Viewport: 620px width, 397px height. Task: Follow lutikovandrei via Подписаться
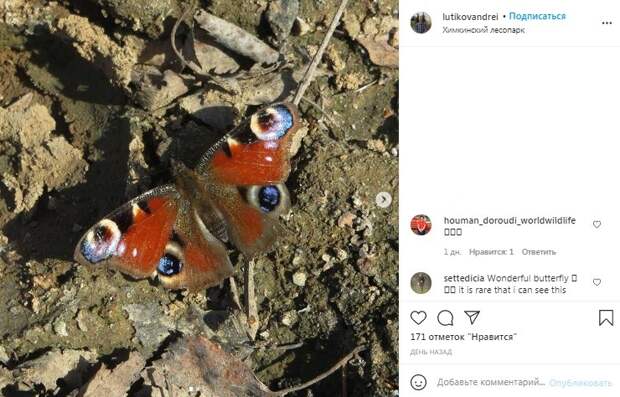click(x=537, y=16)
